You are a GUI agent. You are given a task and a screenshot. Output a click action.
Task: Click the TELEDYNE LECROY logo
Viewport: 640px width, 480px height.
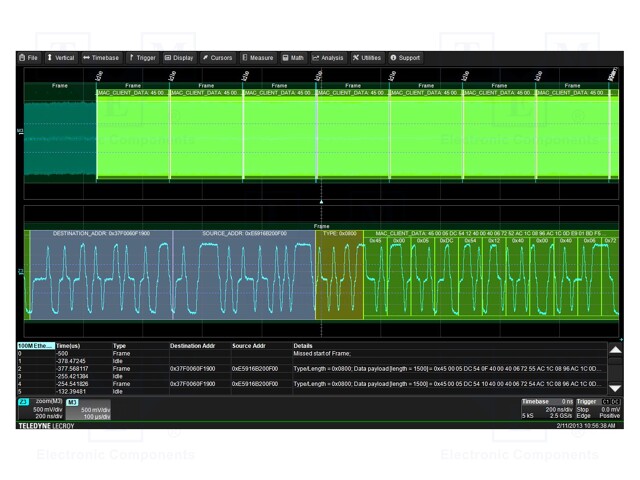(46, 426)
